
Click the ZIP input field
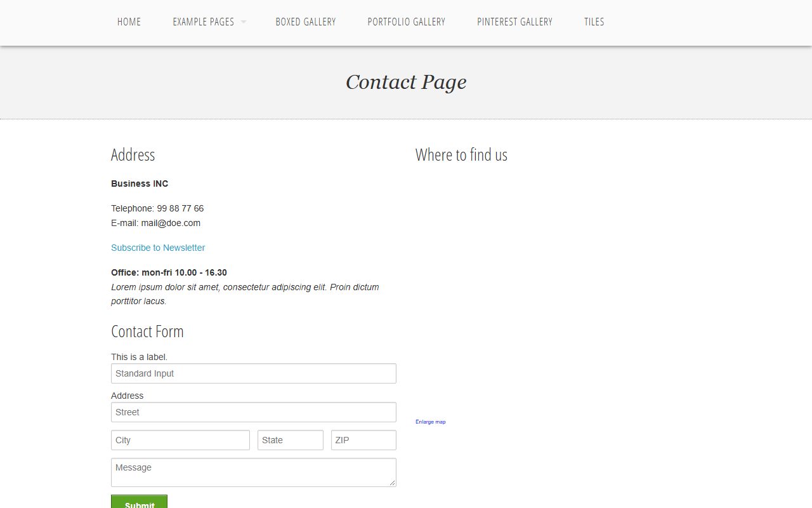[363, 440]
